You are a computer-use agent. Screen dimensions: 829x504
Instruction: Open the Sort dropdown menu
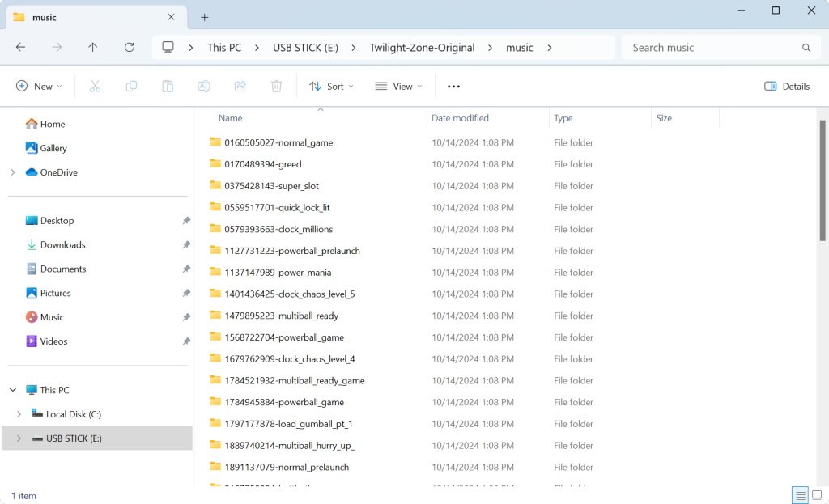pos(331,86)
